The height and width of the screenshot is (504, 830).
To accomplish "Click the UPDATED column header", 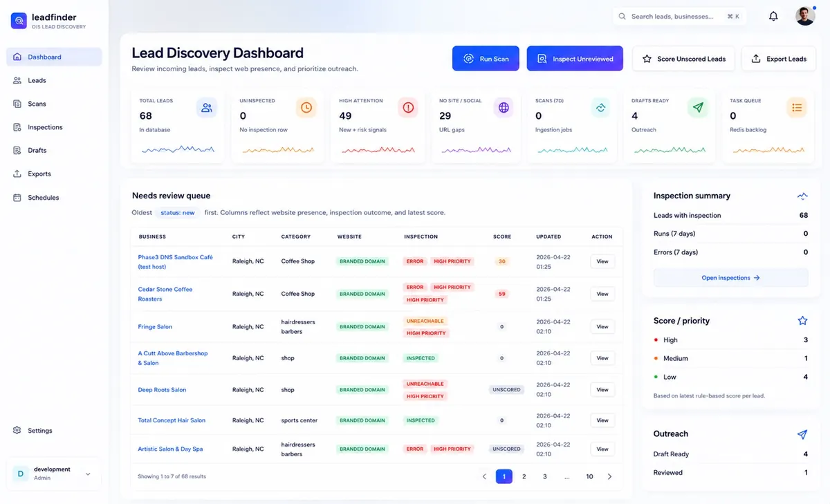I will (x=548, y=236).
